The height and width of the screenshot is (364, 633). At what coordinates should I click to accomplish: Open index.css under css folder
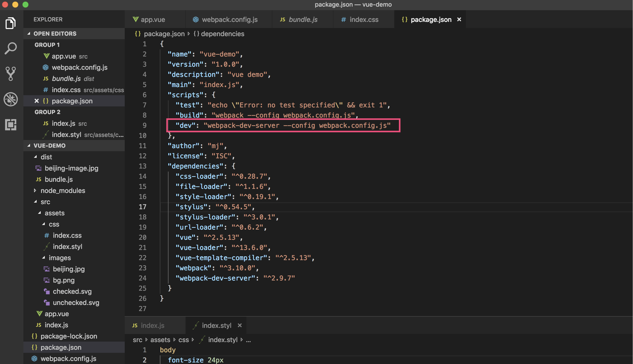[74, 235]
